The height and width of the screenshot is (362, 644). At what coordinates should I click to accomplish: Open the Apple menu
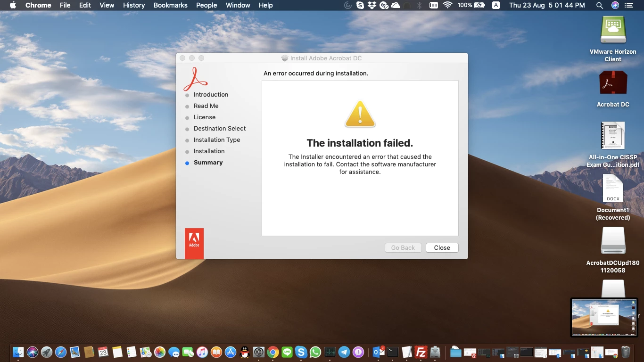[13, 5]
